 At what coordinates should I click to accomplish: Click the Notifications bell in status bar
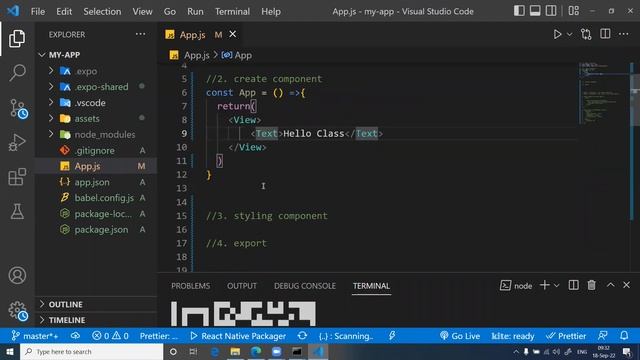(624, 336)
